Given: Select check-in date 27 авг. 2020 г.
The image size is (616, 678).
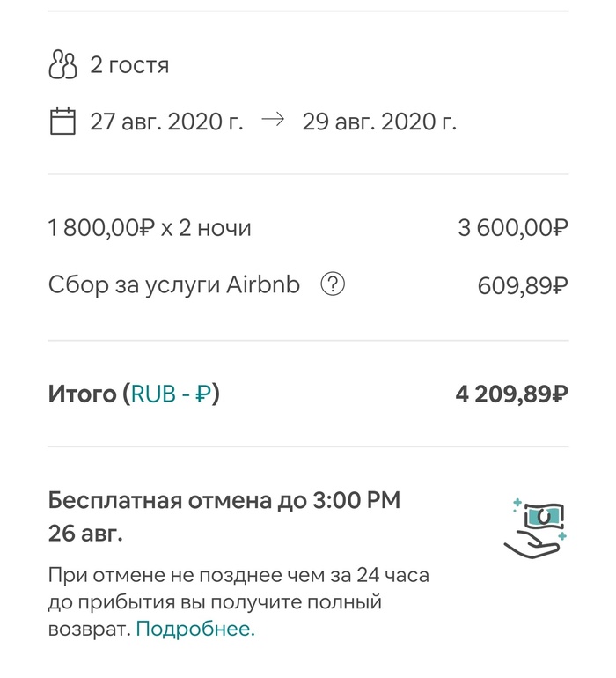Looking at the screenshot, I should (167, 121).
